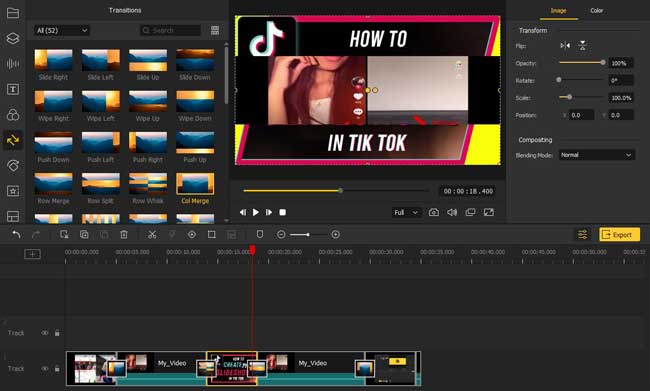Image resolution: width=650 pixels, height=391 pixels.
Task: Play the preview video
Action: pyautogui.click(x=256, y=212)
